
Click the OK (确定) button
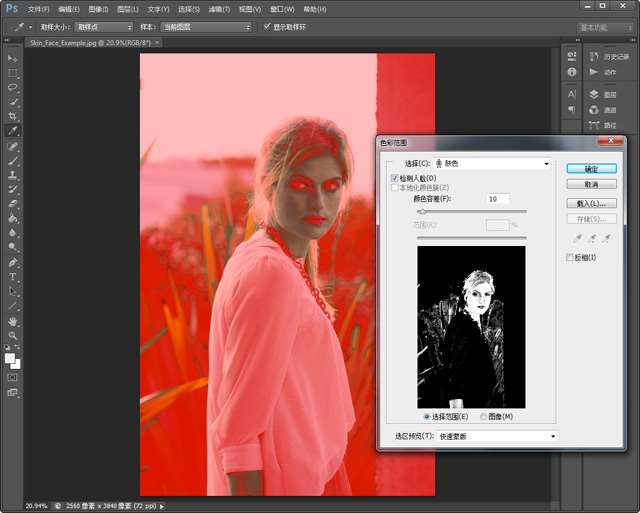[x=591, y=169]
